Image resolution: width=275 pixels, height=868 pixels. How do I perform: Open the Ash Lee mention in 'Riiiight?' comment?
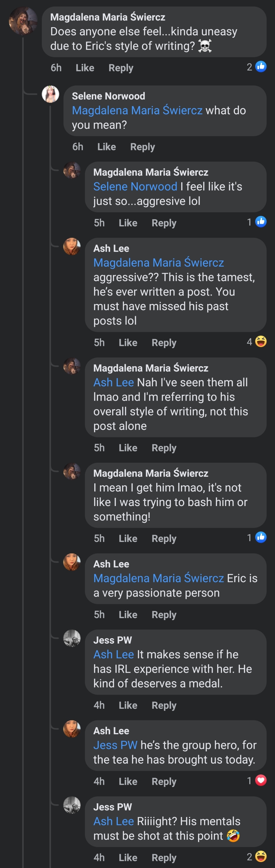tap(114, 821)
